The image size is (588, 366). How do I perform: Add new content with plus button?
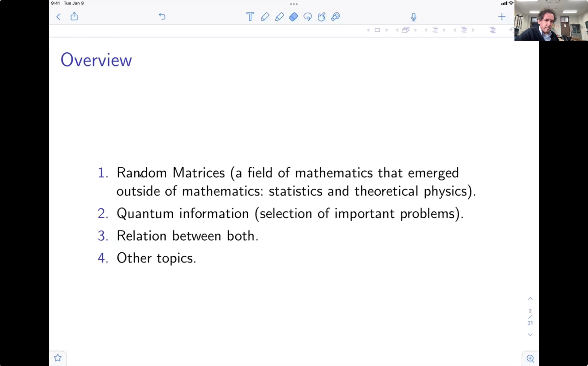coord(502,17)
